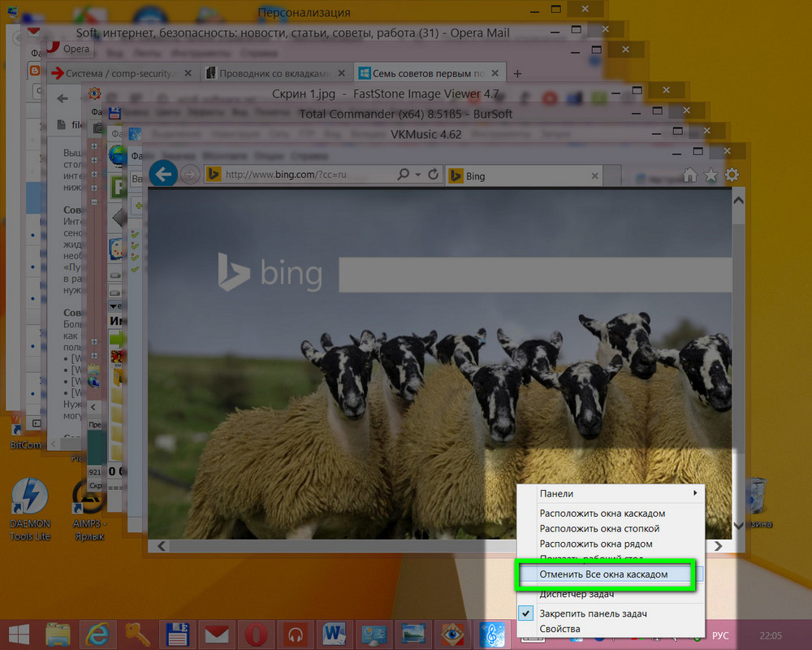Expand the Панели submenu
Image resolution: width=812 pixels, height=650 pixels.
point(611,493)
